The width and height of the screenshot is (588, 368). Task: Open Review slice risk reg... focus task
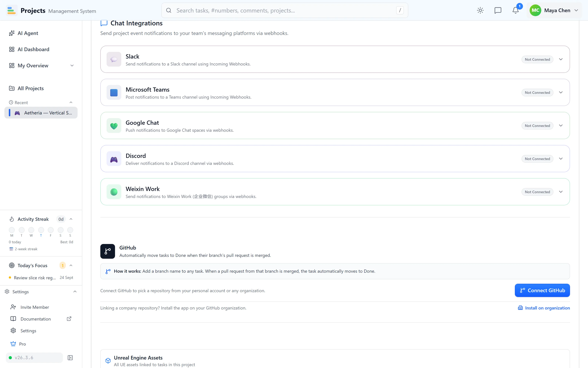click(x=41, y=278)
